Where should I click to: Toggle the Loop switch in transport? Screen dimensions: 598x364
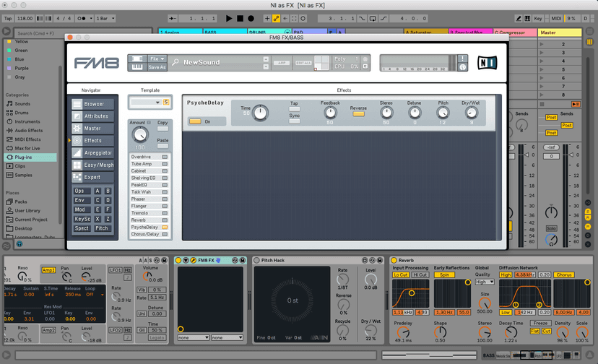pyautogui.click(x=373, y=18)
